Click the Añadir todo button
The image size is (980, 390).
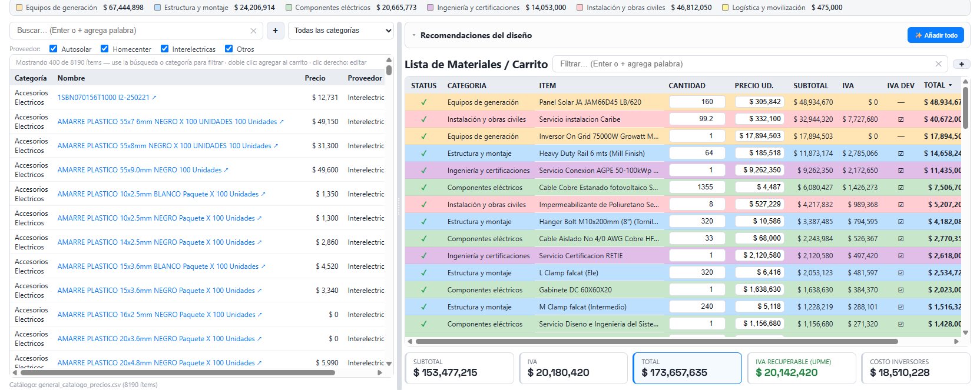pyautogui.click(x=936, y=35)
